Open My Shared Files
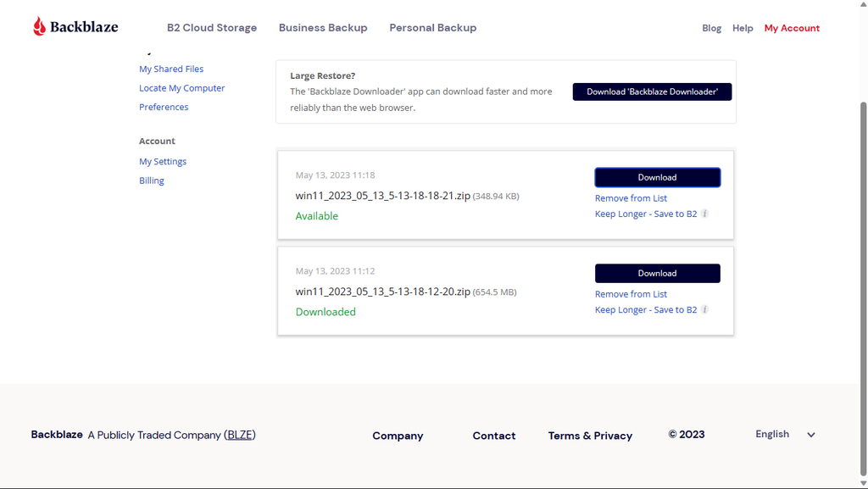 click(171, 69)
